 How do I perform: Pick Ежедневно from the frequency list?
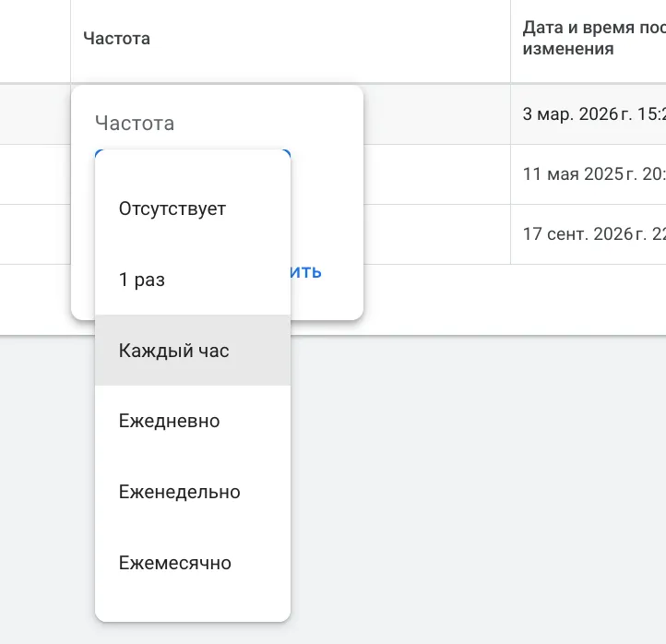click(193, 421)
